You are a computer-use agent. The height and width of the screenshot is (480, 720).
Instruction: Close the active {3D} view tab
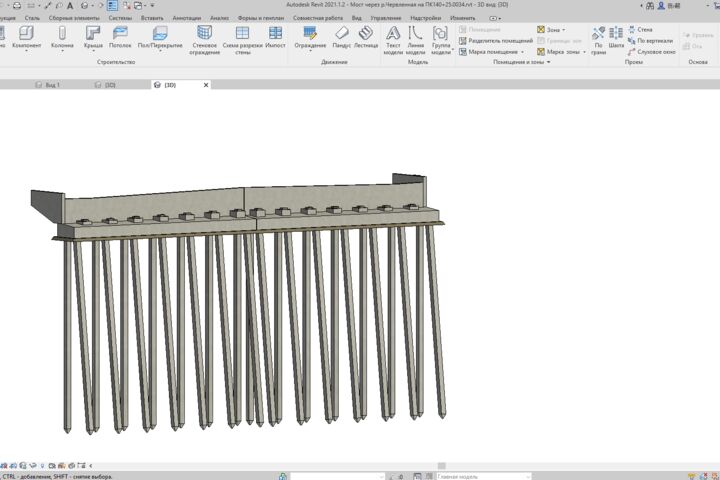pyautogui.click(x=206, y=85)
